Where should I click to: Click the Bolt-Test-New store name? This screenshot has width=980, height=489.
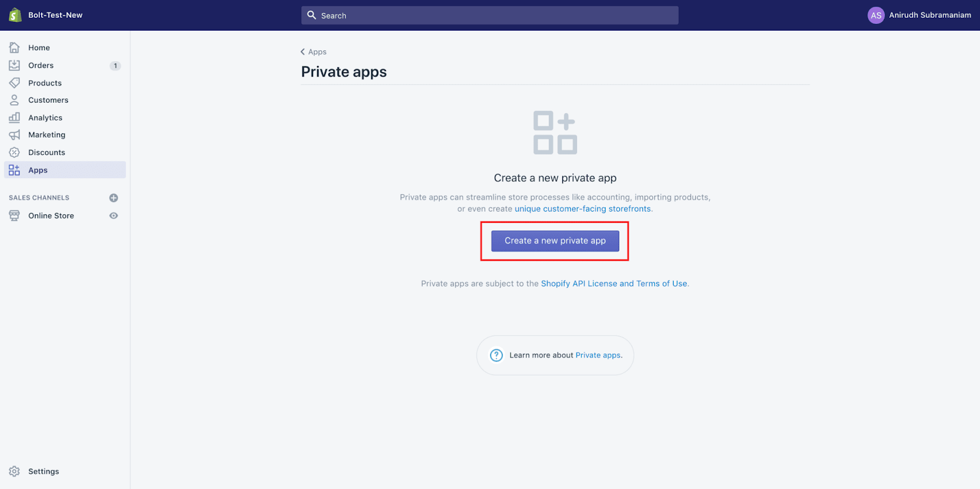pos(55,15)
